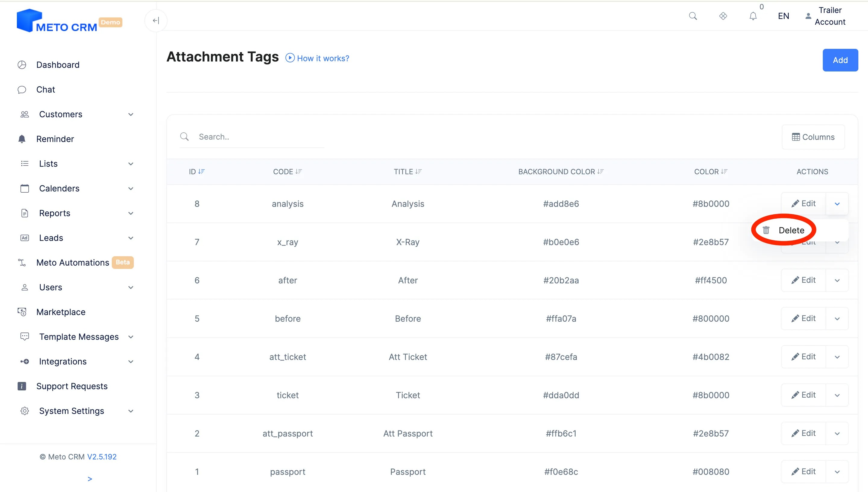Open the global search magnifier icon

693,16
